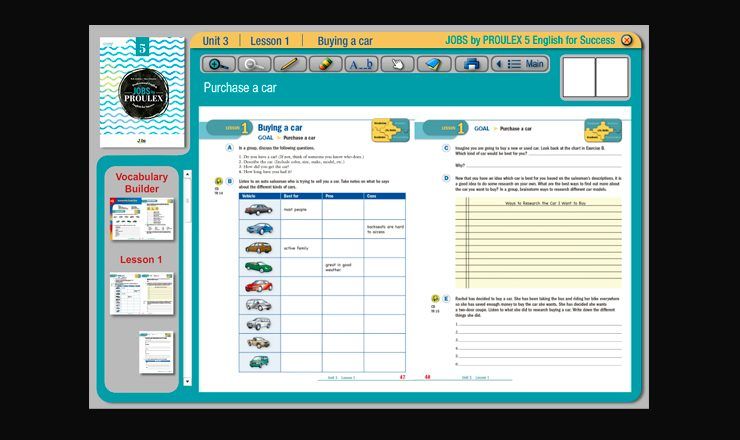
Task: Click the 'most people' table cell
Action: pyautogui.click(x=301, y=210)
